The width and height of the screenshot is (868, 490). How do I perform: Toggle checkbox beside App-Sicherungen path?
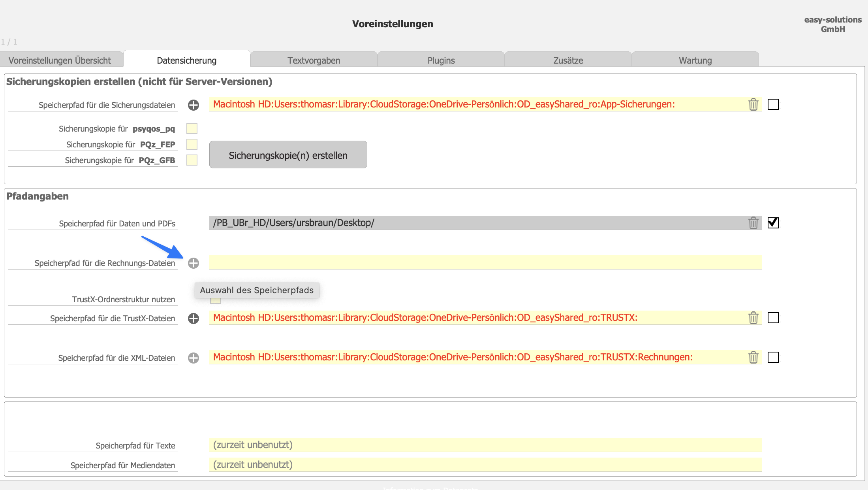[x=773, y=104]
